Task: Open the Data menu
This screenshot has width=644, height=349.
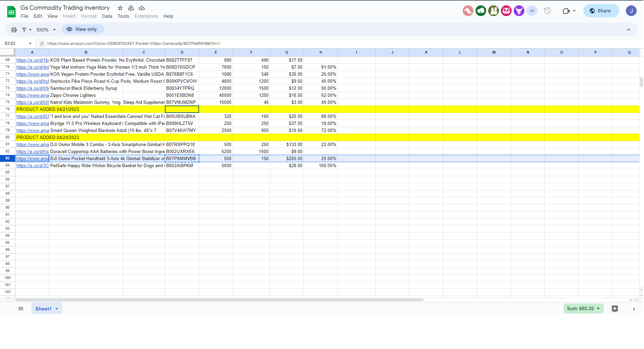Action: tap(107, 16)
